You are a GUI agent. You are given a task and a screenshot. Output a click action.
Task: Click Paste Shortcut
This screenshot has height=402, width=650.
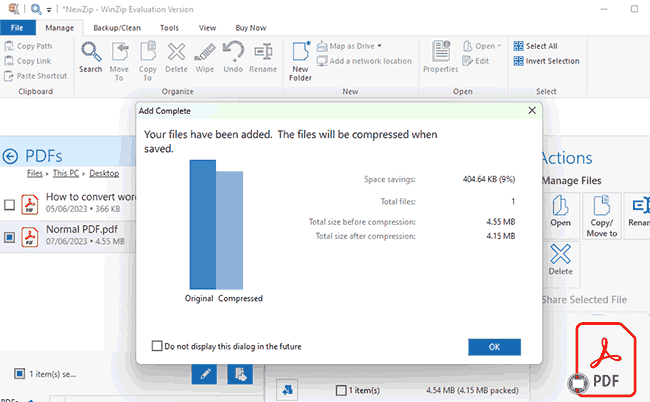[x=35, y=76]
